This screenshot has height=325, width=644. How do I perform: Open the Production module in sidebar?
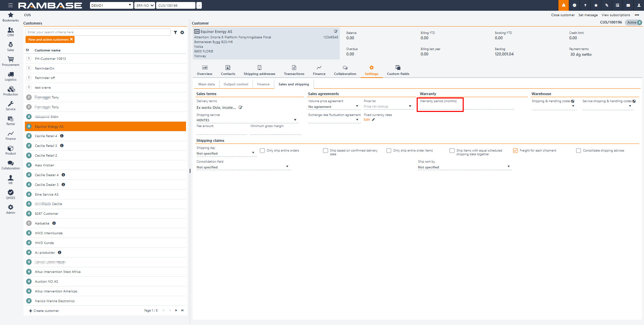pos(11,91)
